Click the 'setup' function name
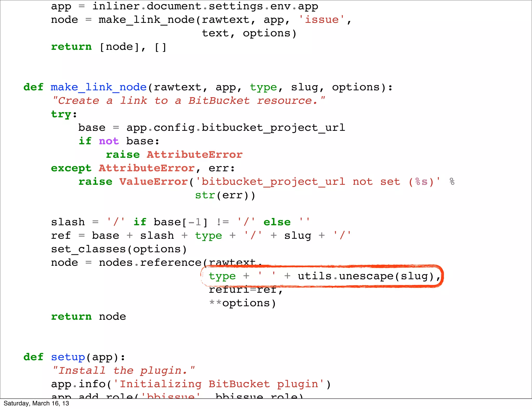 [68, 357]
